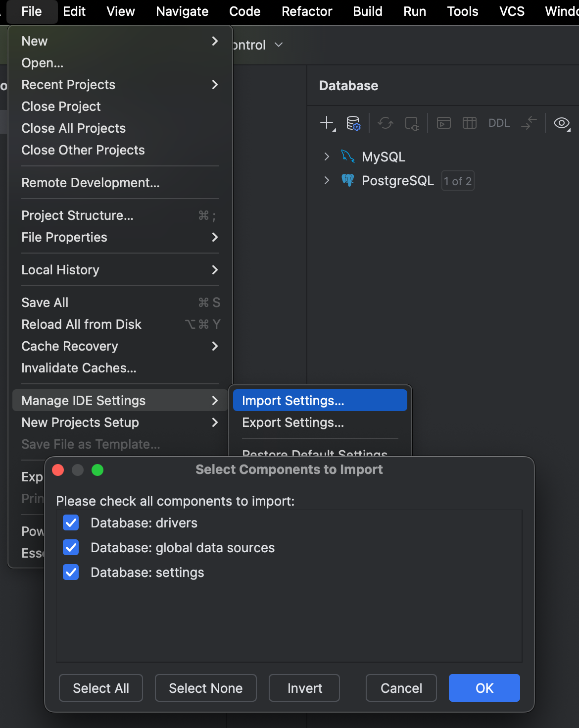Jump to the Query Console
Viewport: 579px width, 728px height.
(x=443, y=123)
